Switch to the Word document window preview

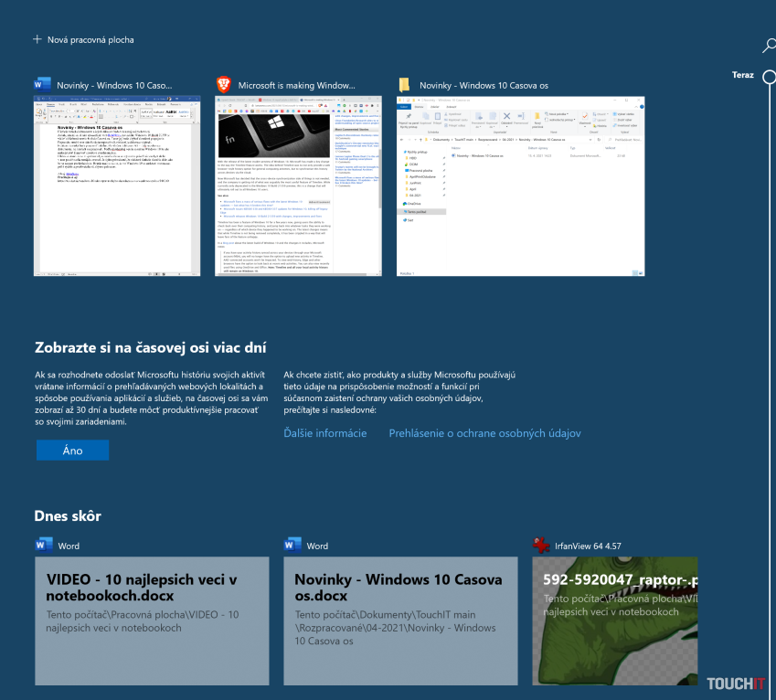point(117,186)
